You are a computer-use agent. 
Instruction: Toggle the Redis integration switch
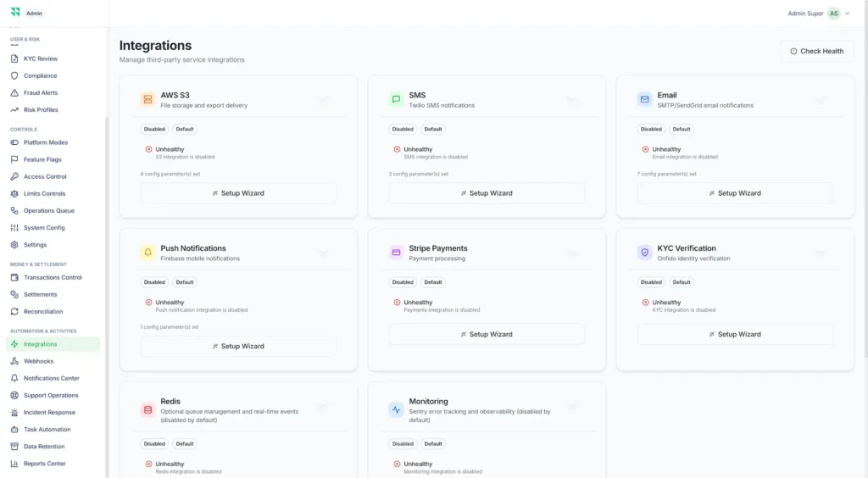[x=323, y=407]
